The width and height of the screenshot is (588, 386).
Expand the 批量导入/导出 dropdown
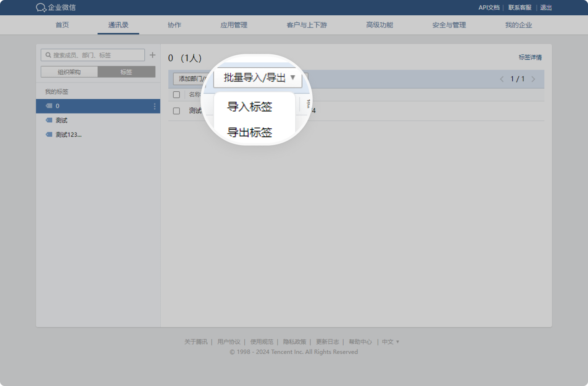click(258, 78)
